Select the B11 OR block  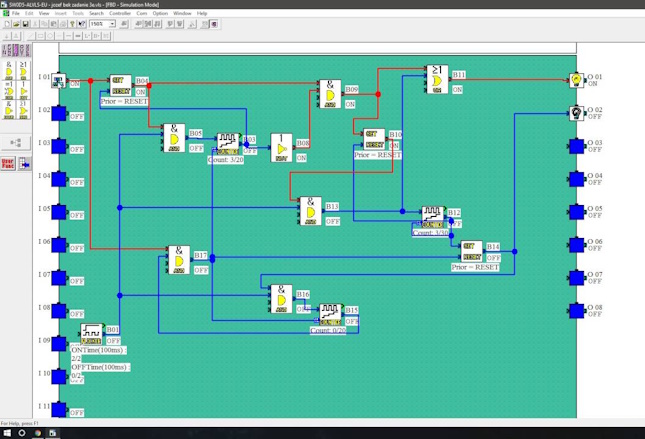pos(437,79)
